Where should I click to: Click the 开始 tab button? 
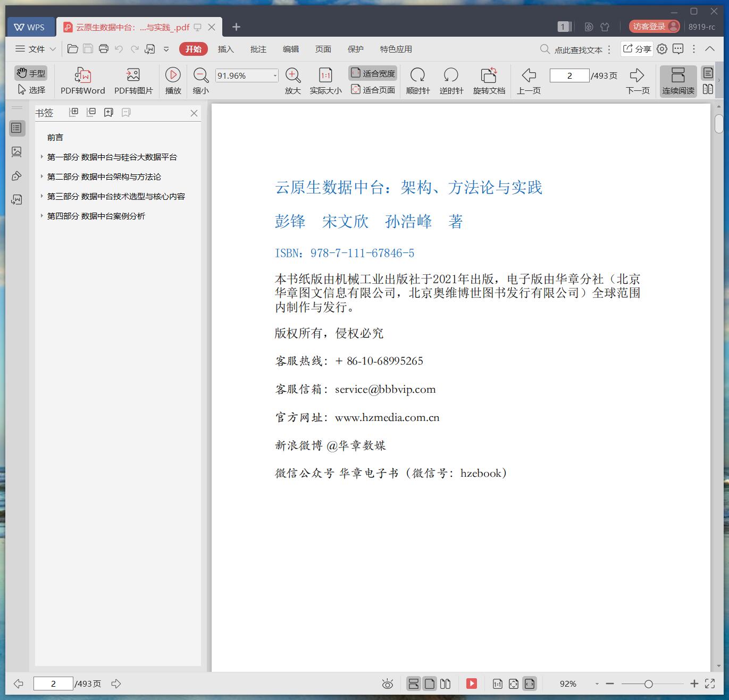click(193, 49)
